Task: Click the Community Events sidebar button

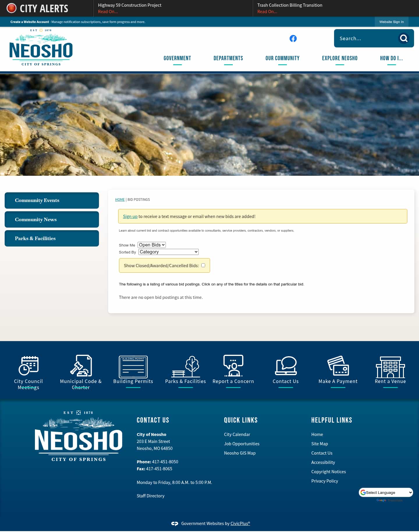Action: point(52,201)
